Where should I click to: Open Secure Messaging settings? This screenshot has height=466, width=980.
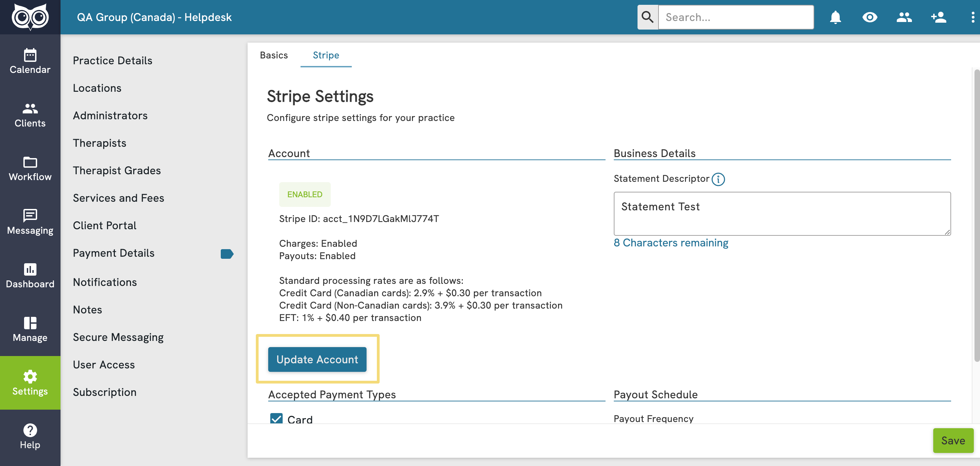coord(118,337)
